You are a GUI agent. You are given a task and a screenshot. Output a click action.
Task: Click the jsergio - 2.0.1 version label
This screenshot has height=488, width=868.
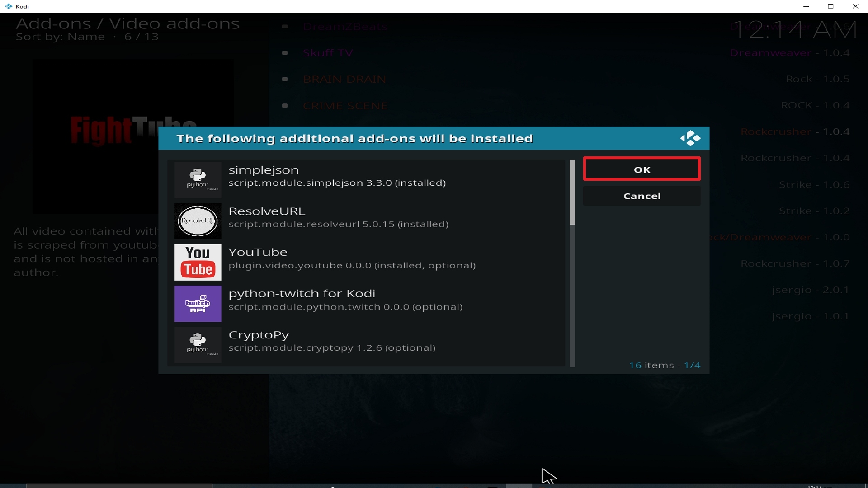coord(811,290)
